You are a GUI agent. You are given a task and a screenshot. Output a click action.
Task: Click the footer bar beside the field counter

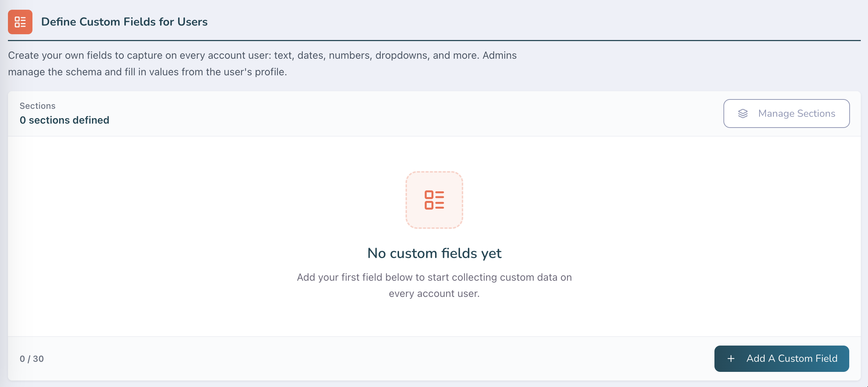pos(378,359)
